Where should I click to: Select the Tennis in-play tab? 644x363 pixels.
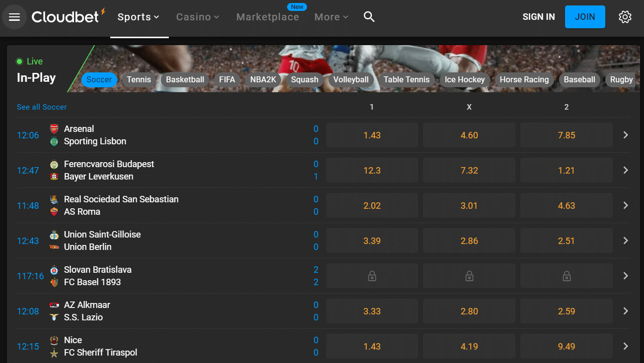(139, 79)
